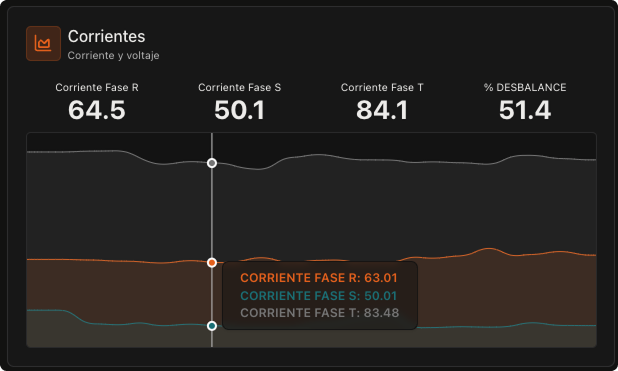Click the 84.1 Fase T value
618x371 pixels.
382,110
